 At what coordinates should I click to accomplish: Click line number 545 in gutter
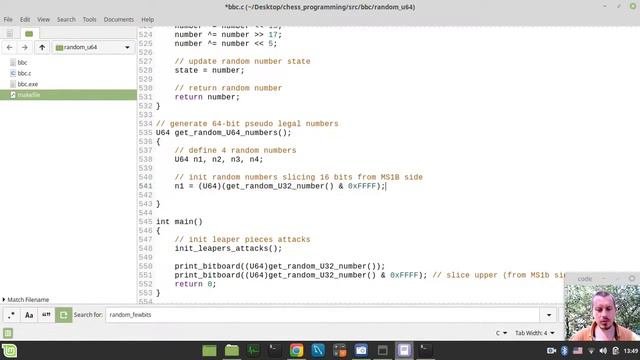[x=145, y=222]
